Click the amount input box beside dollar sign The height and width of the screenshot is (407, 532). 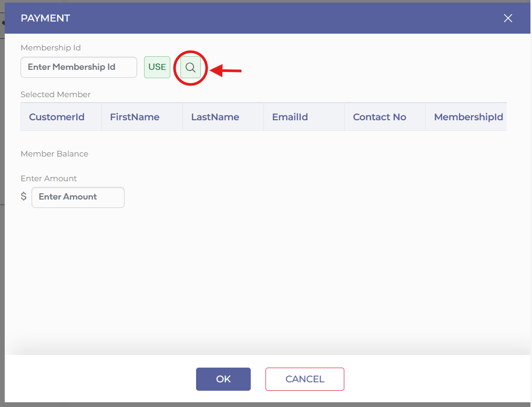click(x=78, y=197)
